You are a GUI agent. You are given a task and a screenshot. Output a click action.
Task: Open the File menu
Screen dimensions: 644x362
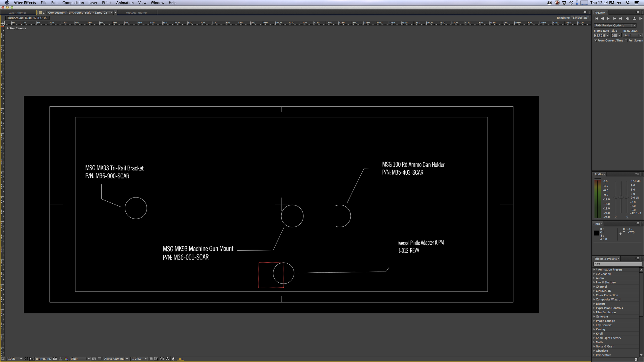pos(44,3)
